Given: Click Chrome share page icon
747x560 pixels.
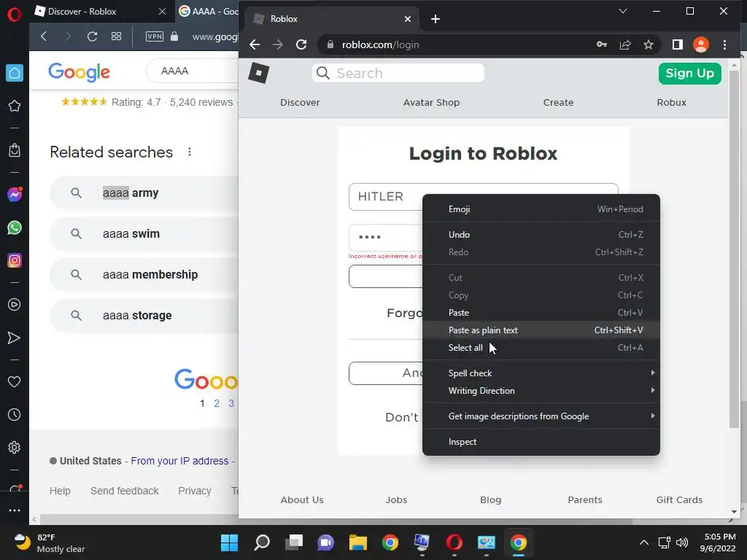Looking at the screenshot, I should [625, 44].
